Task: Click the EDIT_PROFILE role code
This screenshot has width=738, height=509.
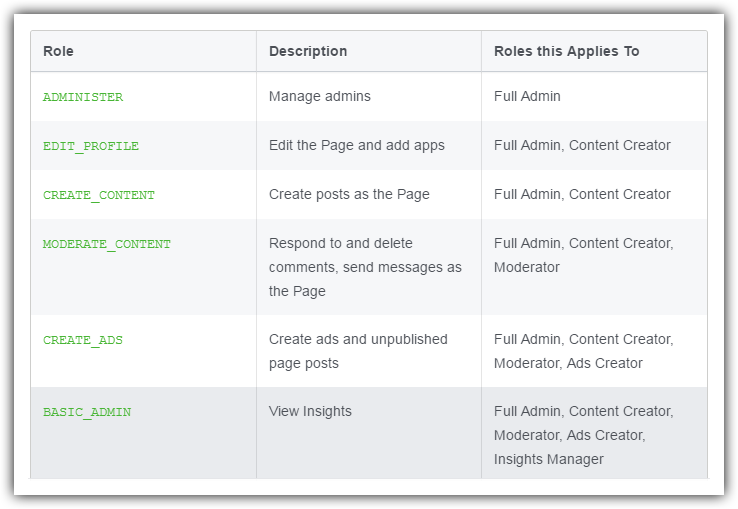Action: coord(91,146)
